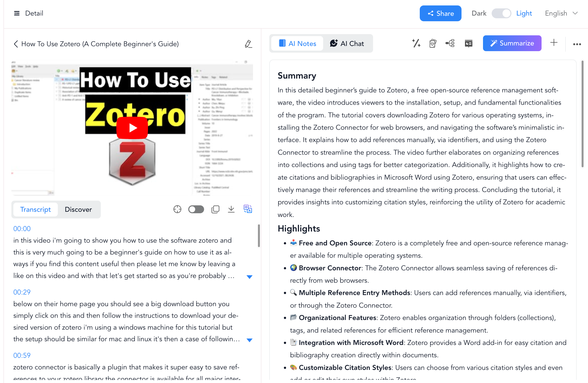Open the more options menu

point(577,43)
